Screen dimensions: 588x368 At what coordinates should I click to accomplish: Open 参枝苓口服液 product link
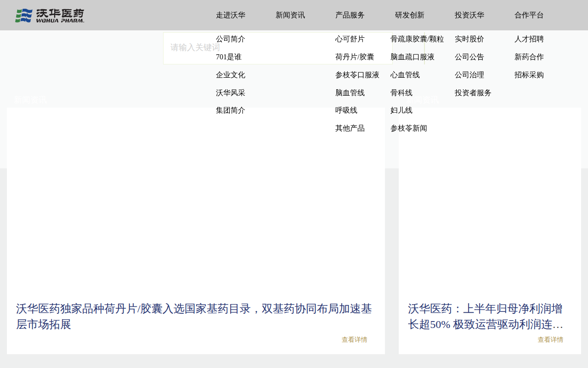357,75
